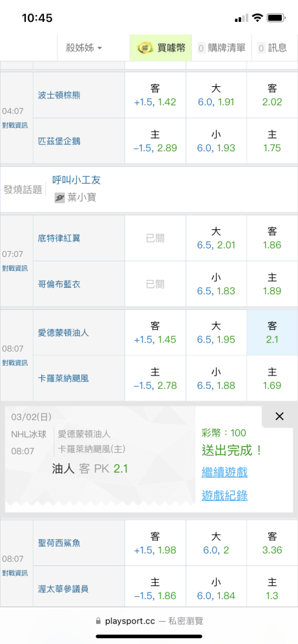Click the 卡羅萊納颶風 team name
Viewport: 298px width, 644px height.
click(63, 378)
